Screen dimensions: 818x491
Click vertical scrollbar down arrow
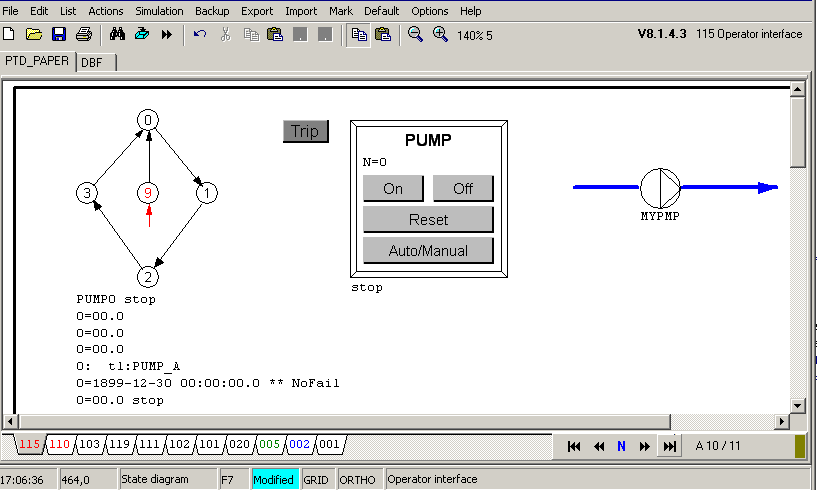point(797,405)
